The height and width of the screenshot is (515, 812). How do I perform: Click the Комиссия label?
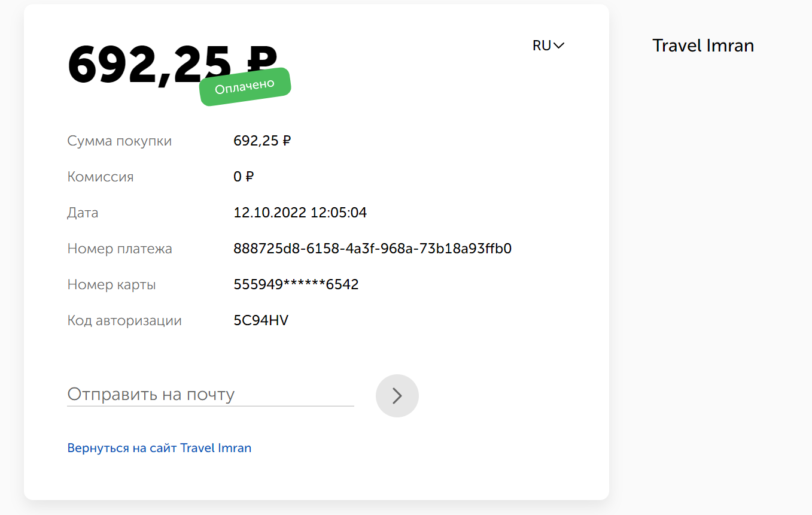(x=101, y=177)
